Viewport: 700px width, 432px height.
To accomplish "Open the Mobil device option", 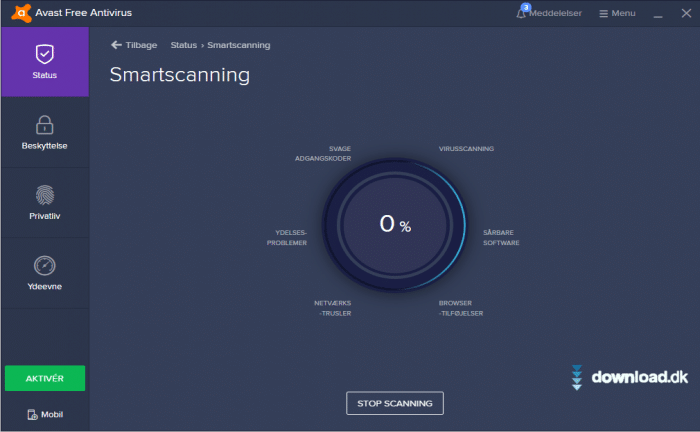I will pos(44,414).
